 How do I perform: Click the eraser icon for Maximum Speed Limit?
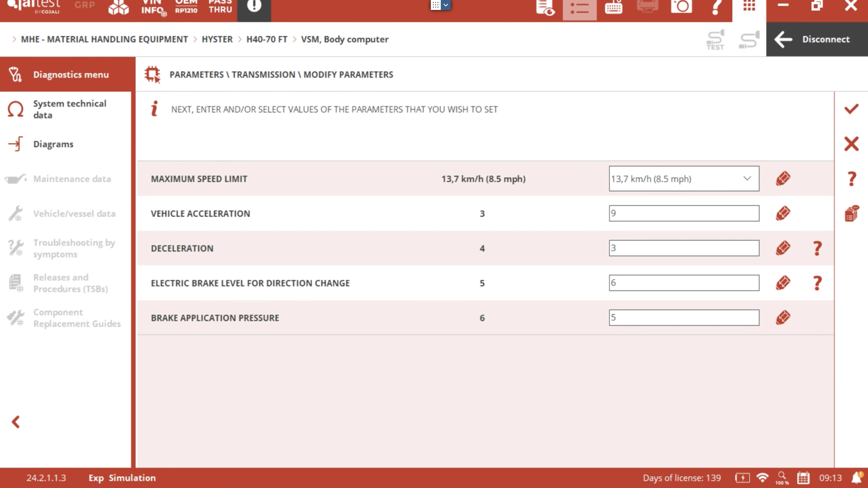click(783, 178)
